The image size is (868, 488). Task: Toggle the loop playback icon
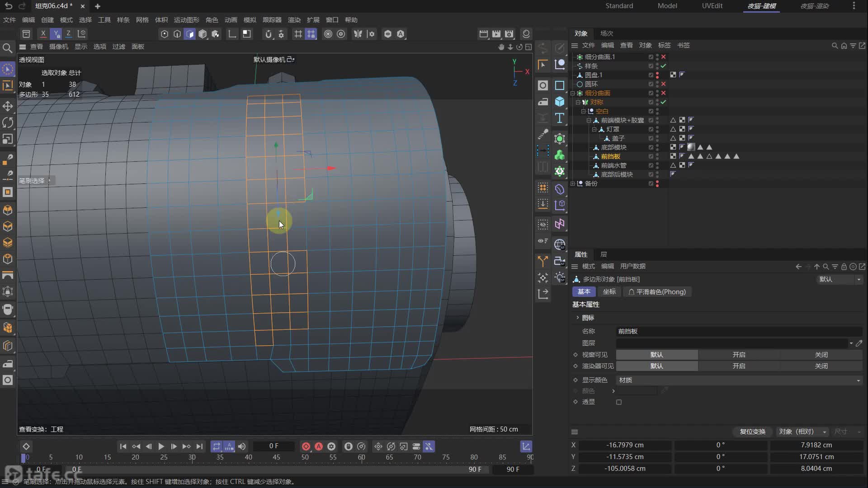click(217, 446)
